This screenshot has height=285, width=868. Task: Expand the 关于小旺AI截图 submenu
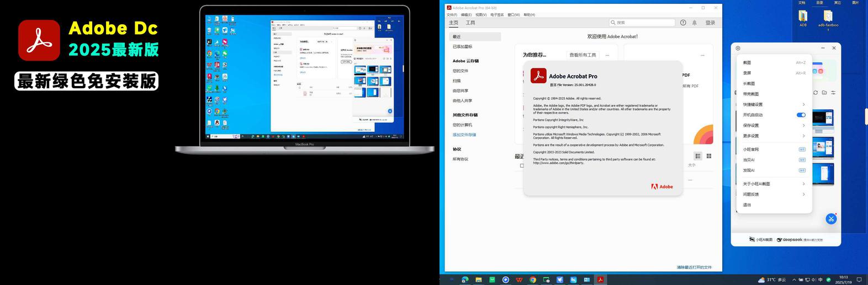774,184
